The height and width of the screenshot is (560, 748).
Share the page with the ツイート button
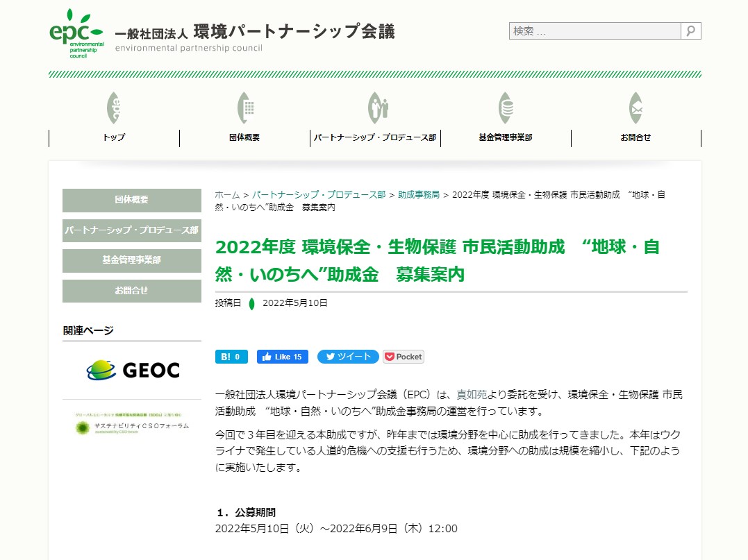pos(348,357)
